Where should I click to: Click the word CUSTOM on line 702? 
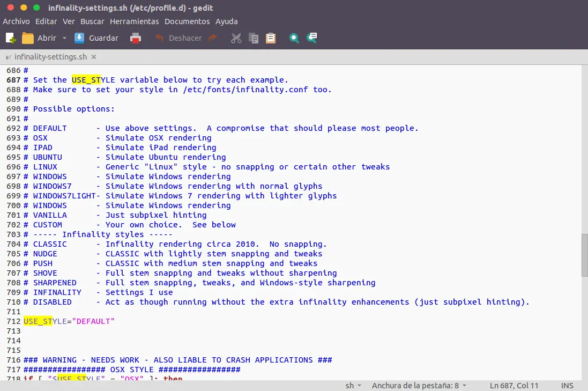[48, 225]
